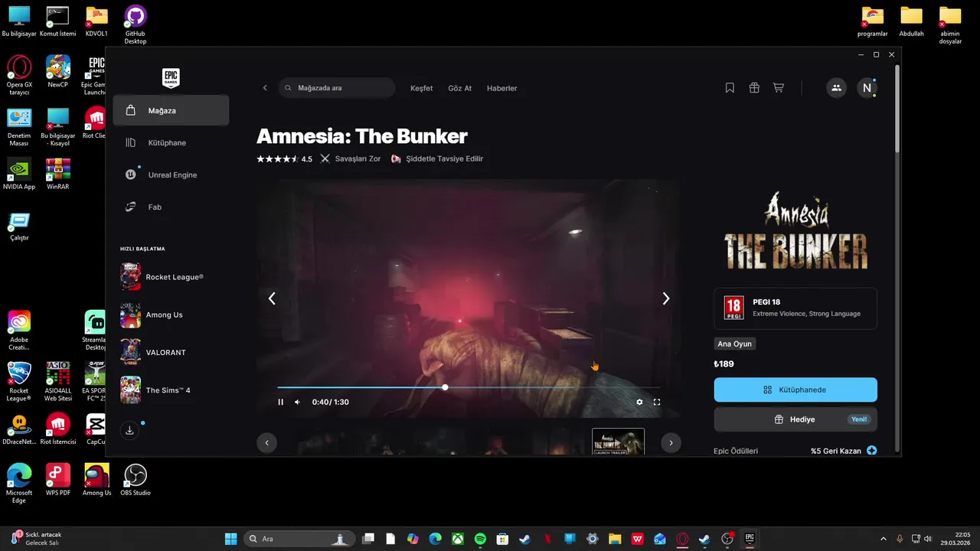Open the Keşfet tab
This screenshot has width=980, height=551.
click(422, 88)
